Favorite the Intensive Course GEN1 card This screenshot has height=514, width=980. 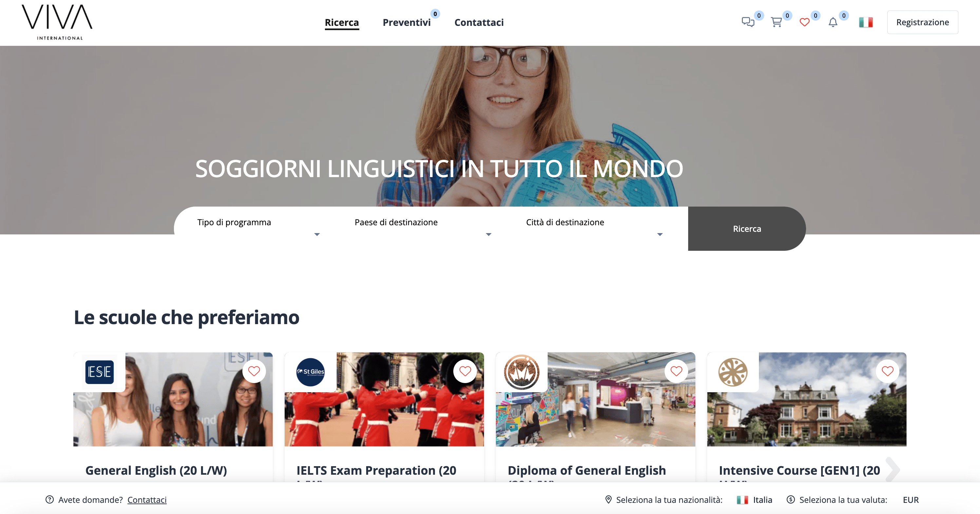coord(887,371)
